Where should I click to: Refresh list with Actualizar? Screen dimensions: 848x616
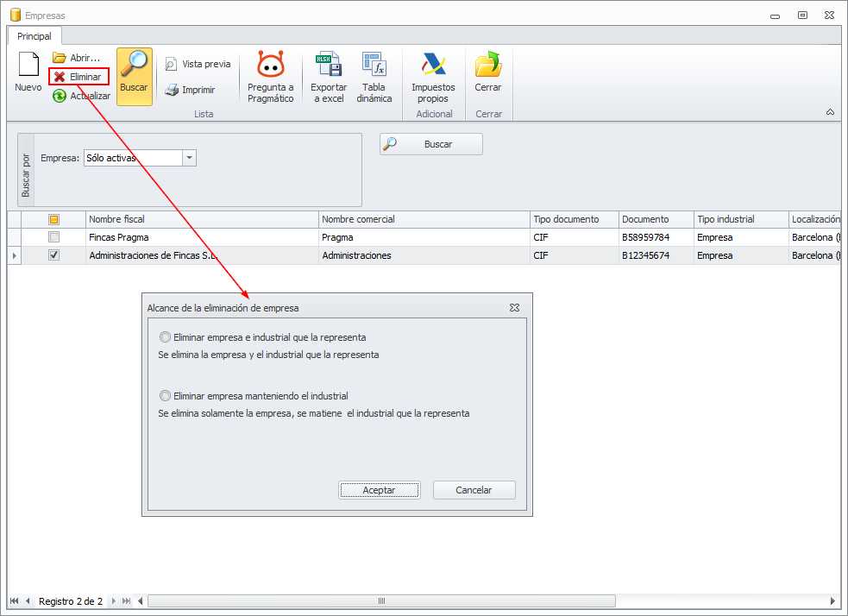click(x=81, y=96)
